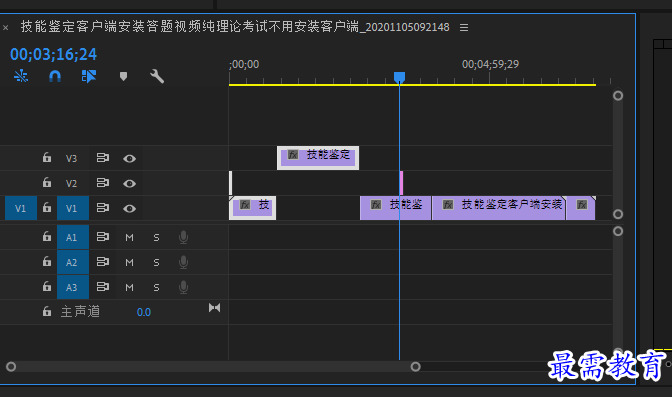
Task: Hide track V3 output eye
Action: [129, 159]
